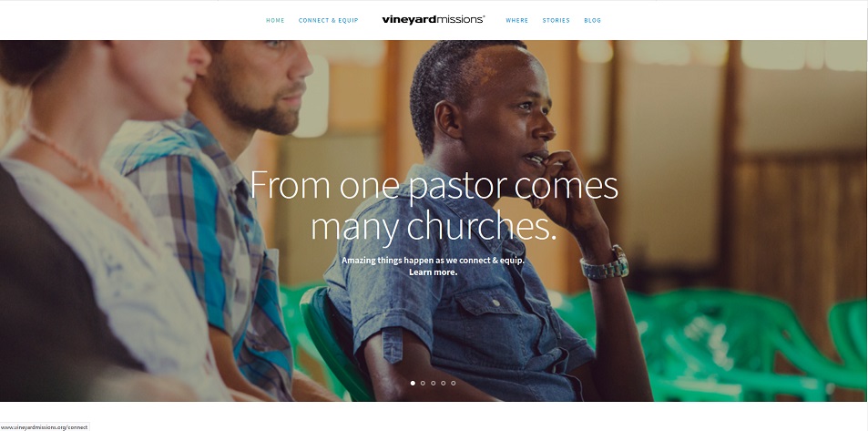Open the STORIES navigation link
The image size is (868, 431).
pos(556,20)
